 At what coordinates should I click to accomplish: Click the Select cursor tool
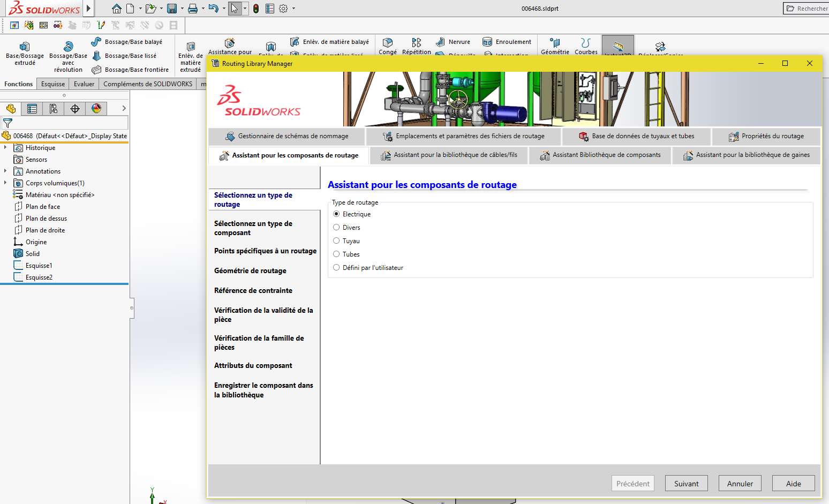(x=235, y=9)
